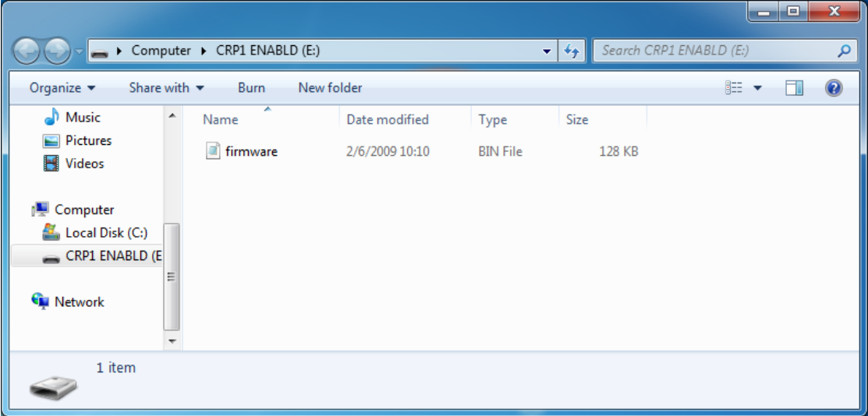Sort files by Date modified column
868x416 pixels.
coord(388,119)
